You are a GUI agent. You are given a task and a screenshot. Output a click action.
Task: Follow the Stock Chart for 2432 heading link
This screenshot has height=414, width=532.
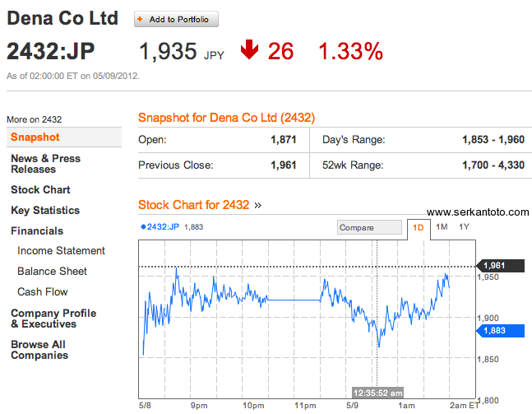click(x=194, y=205)
